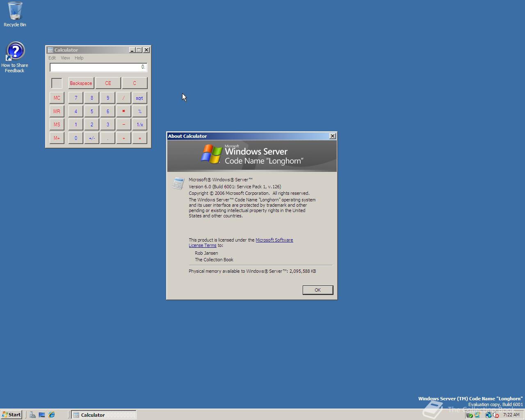Click network connection tray icon
The image size is (525, 420).
pos(488,415)
